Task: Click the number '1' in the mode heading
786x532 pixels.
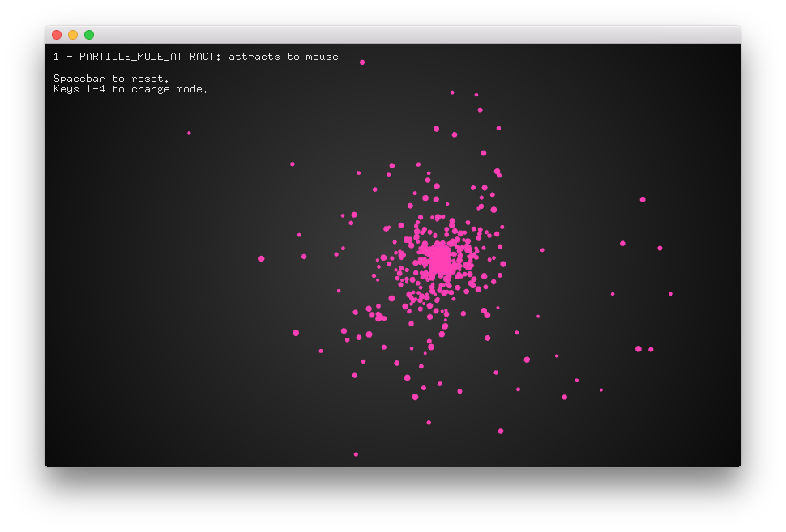Action: tap(56, 57)
